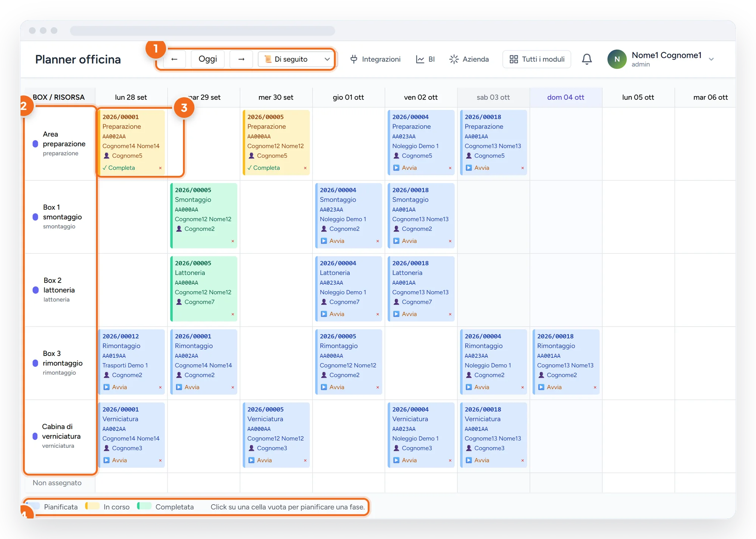756x539 pixels.
Task: Click the sab 03 ott column header
Action: (x=493, y=97)
